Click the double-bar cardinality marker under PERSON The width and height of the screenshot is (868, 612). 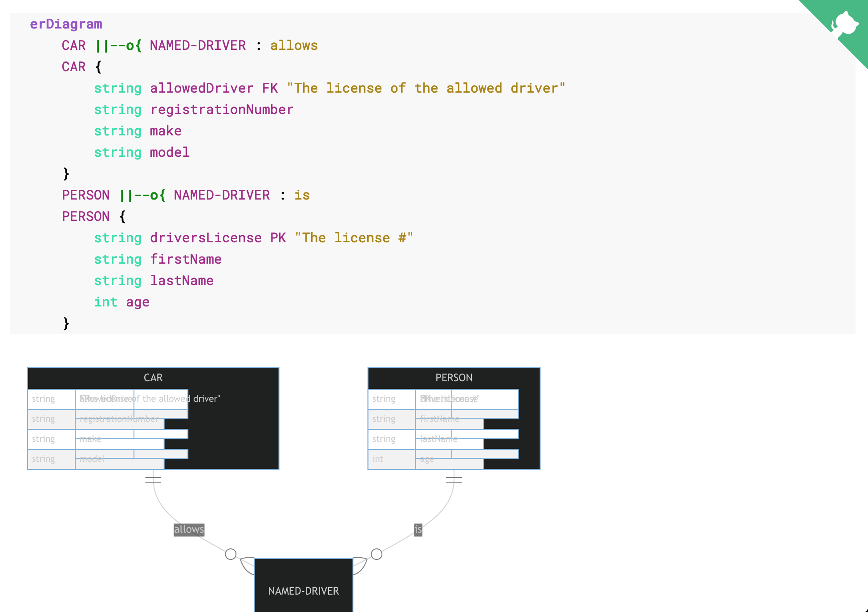tap(454, 479)
